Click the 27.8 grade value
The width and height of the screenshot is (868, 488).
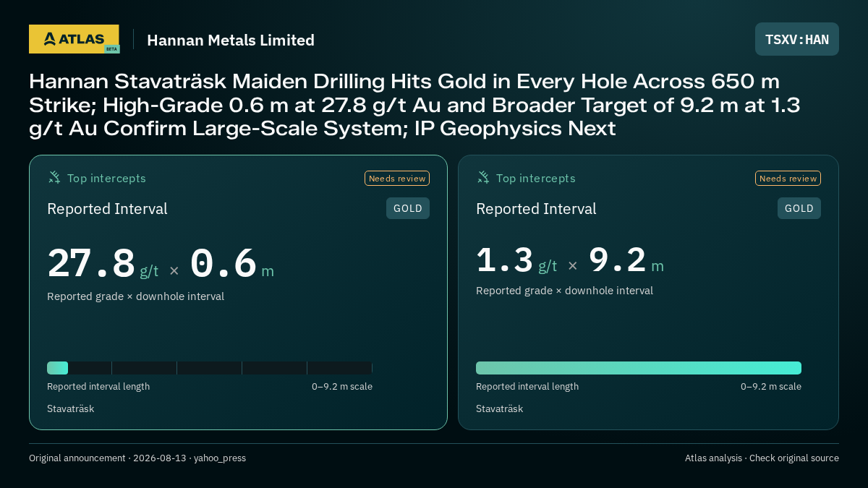click(92, 263)
